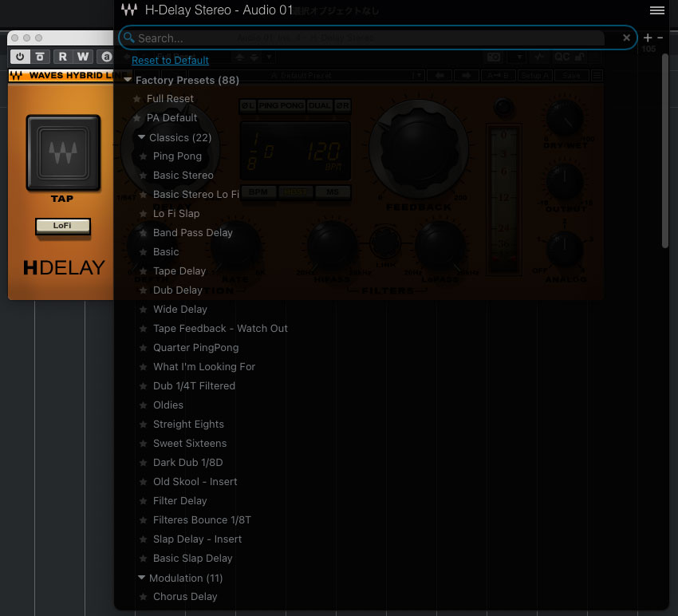The height and width of the screenshot is (616, 678).
Task: Toggle favorite star for Slap Delay - Insert
Action: coord(143,539)
